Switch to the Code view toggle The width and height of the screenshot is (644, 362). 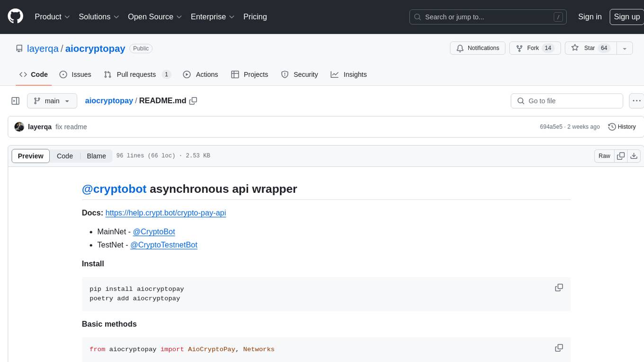[x=65, y=156]
